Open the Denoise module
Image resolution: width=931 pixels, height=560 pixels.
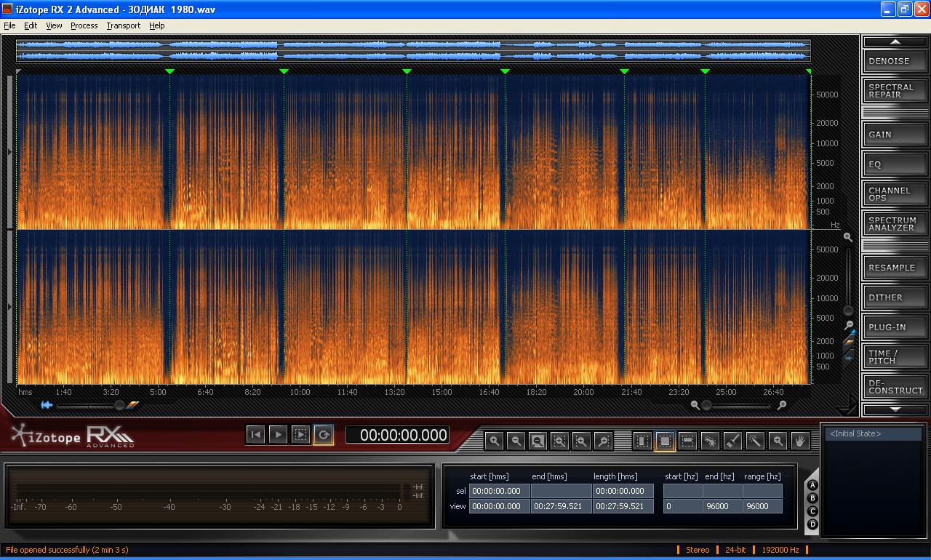895,61
